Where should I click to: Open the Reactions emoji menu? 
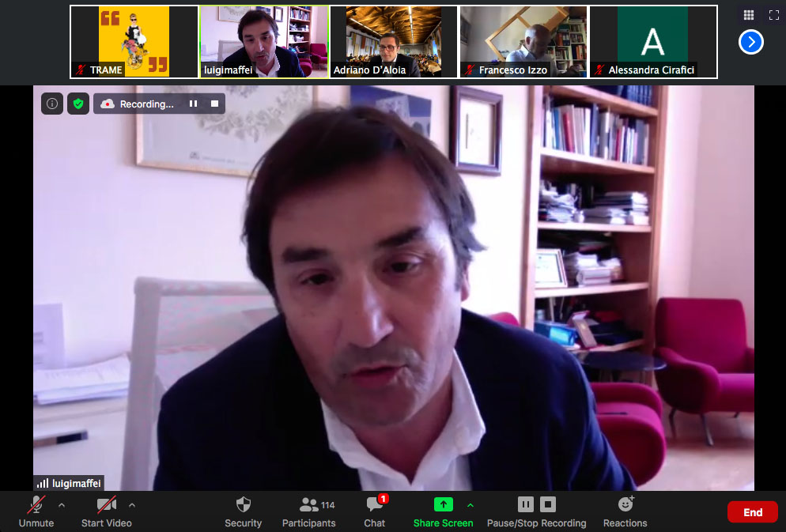coord(625,511)
